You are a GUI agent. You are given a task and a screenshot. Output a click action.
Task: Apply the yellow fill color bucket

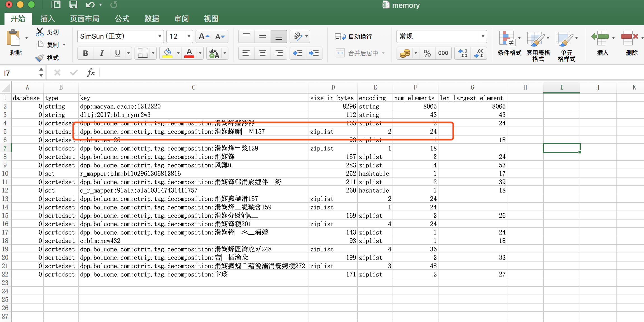[x=167, y=53]
